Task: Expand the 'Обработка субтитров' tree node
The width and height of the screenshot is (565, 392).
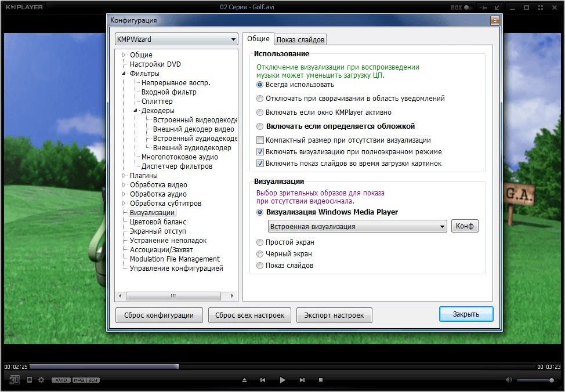Action: (x=124, y=204)
